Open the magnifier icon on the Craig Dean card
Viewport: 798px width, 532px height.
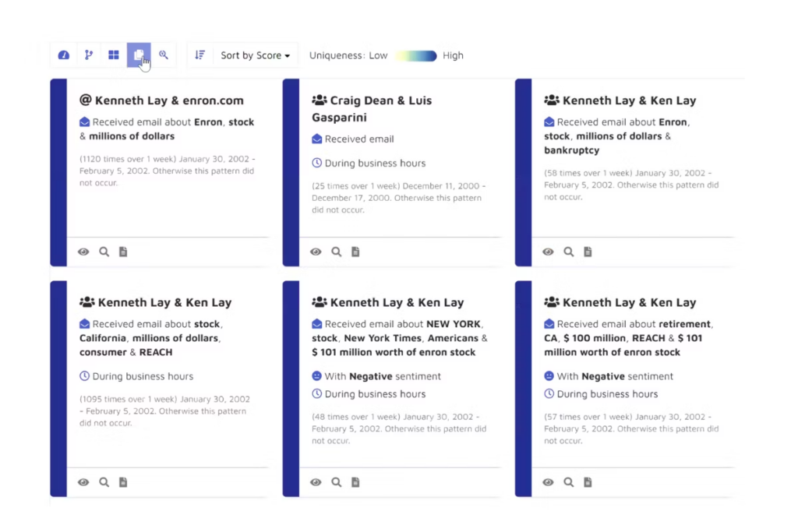coord(336,251)
